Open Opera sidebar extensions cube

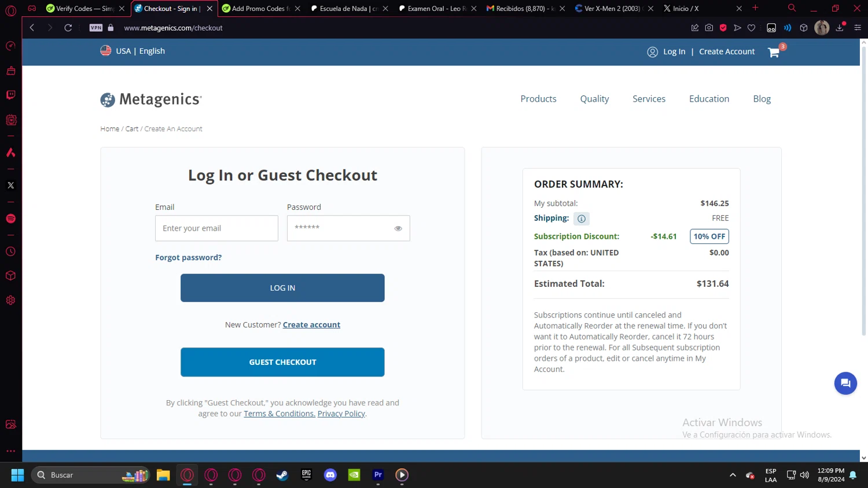click(x=10, y=276)
